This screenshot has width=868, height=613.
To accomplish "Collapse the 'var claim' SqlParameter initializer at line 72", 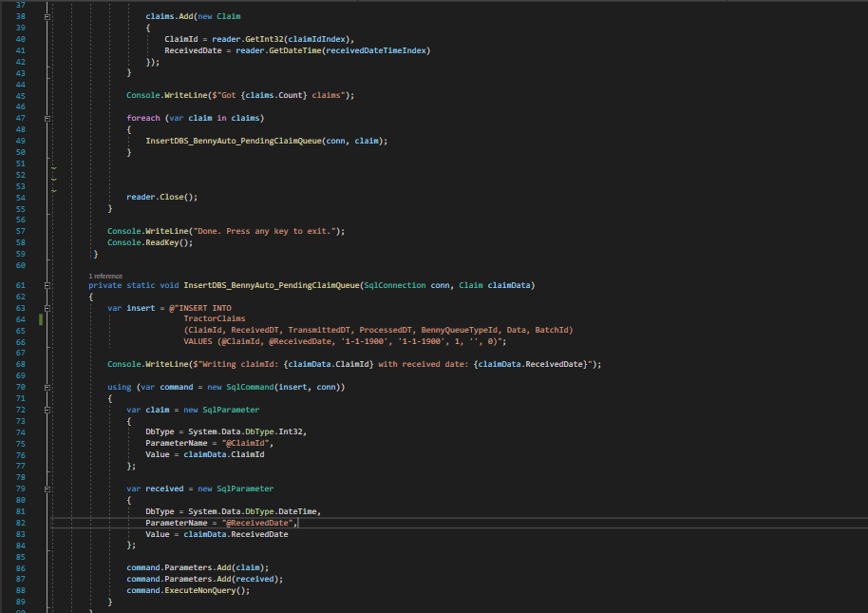I will click(47, 410).
